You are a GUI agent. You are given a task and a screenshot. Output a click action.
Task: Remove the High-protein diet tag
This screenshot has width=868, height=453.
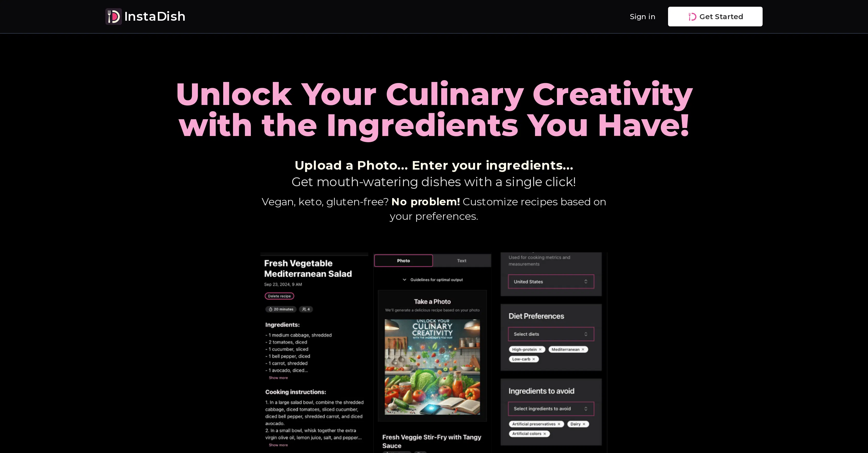coord(540,350)
